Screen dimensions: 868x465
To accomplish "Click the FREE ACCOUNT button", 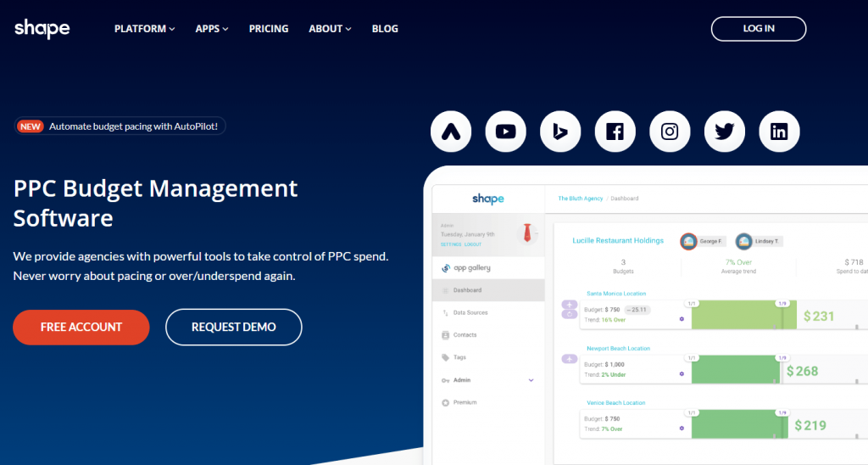I will pos(81,327).
